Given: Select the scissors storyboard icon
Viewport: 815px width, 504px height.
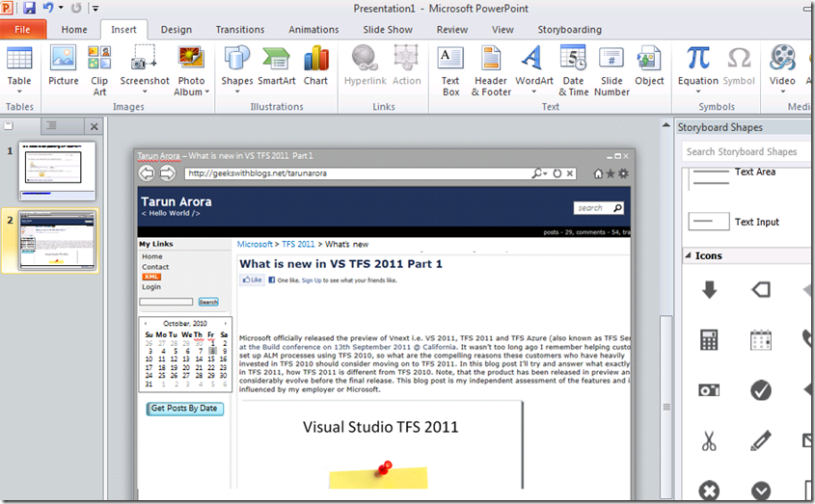Looking at the screenshot, I should [709, 440].
